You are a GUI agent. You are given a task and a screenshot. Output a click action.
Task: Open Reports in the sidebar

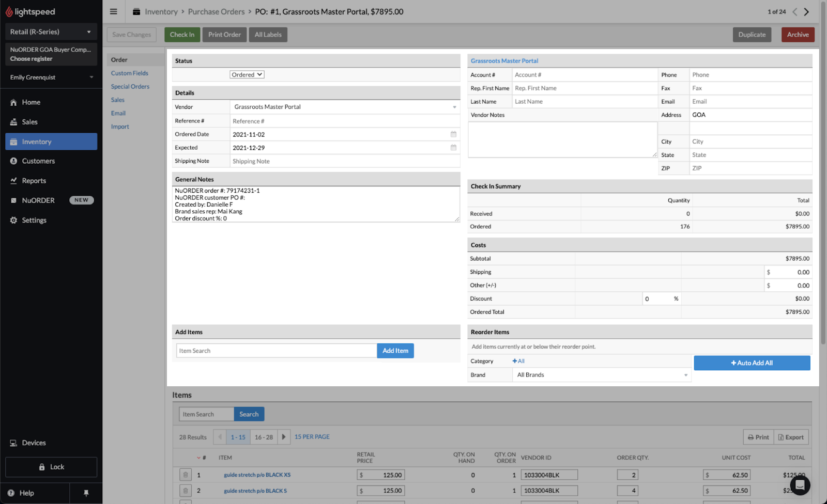point(34,181)
